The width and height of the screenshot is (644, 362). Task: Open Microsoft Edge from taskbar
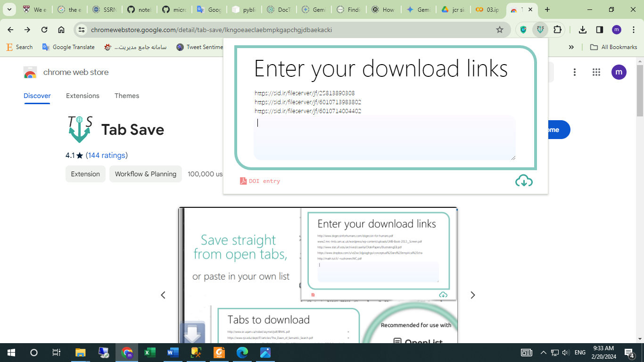coord(242,353)
